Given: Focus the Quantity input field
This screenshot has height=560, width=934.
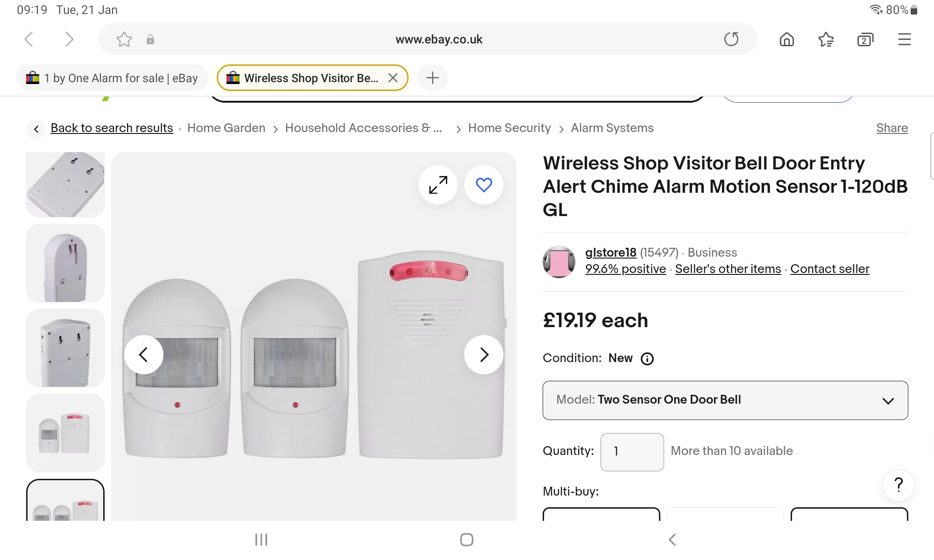Looking at the screenshot, I should 632,452.
